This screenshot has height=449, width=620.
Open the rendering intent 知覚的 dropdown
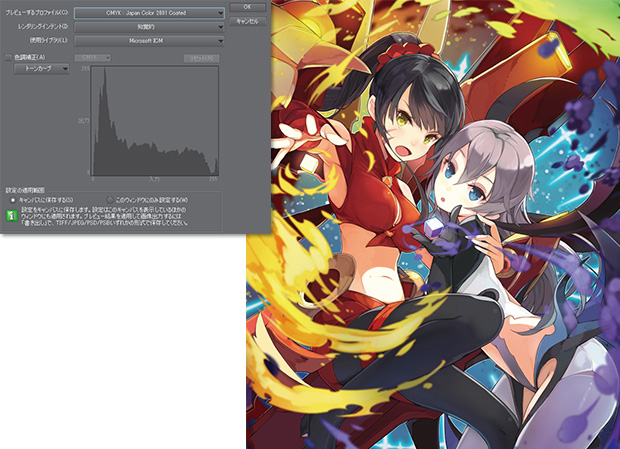coord(149,27)
